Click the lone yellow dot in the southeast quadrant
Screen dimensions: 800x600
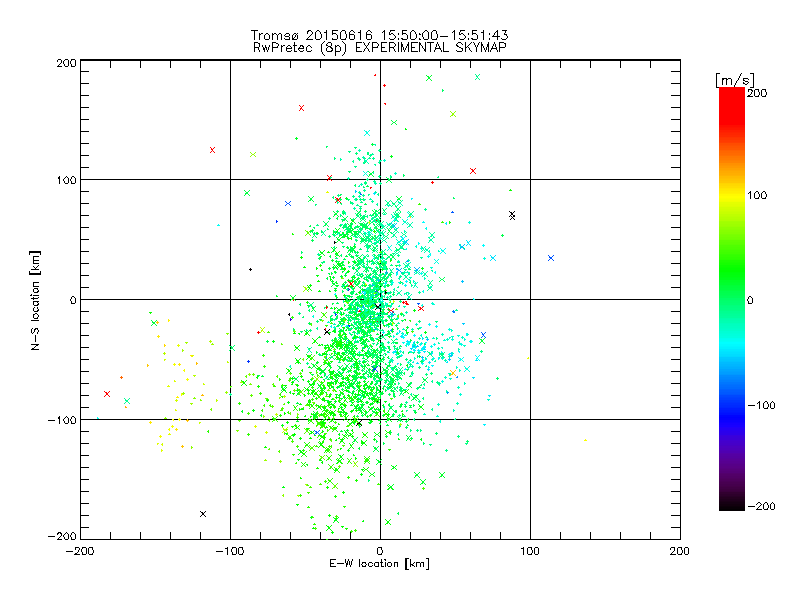pos(585,440)
